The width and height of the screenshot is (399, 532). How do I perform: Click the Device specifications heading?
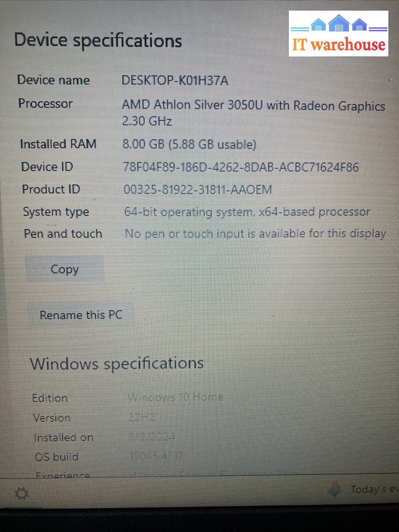coord(98,41)
